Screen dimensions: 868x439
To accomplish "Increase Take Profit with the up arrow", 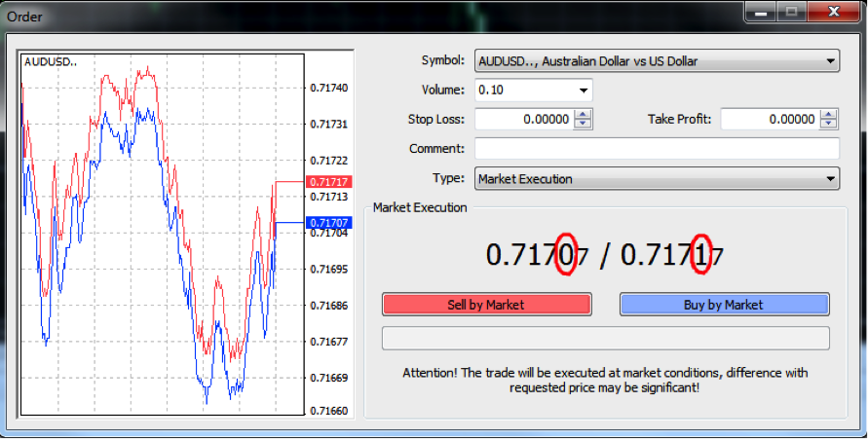I will [828, 115].
